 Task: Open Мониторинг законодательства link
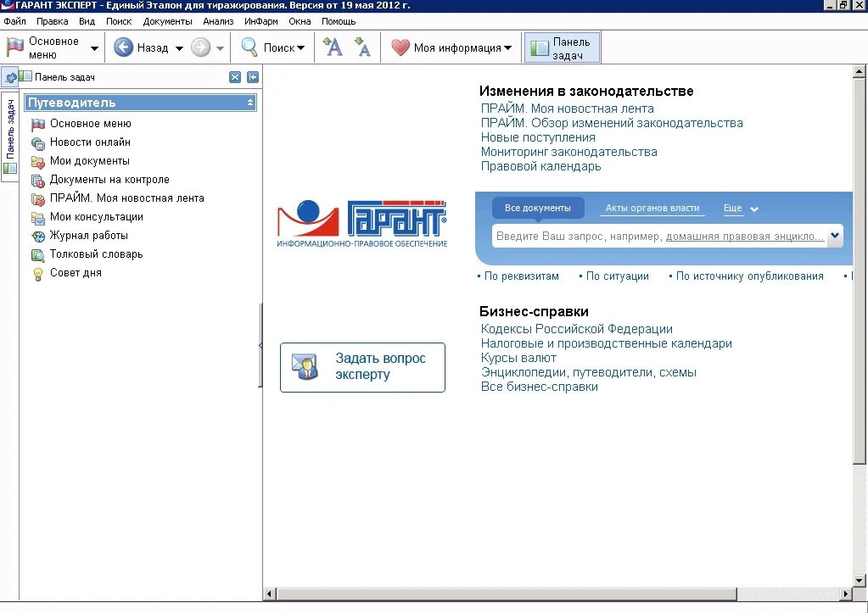569,152
